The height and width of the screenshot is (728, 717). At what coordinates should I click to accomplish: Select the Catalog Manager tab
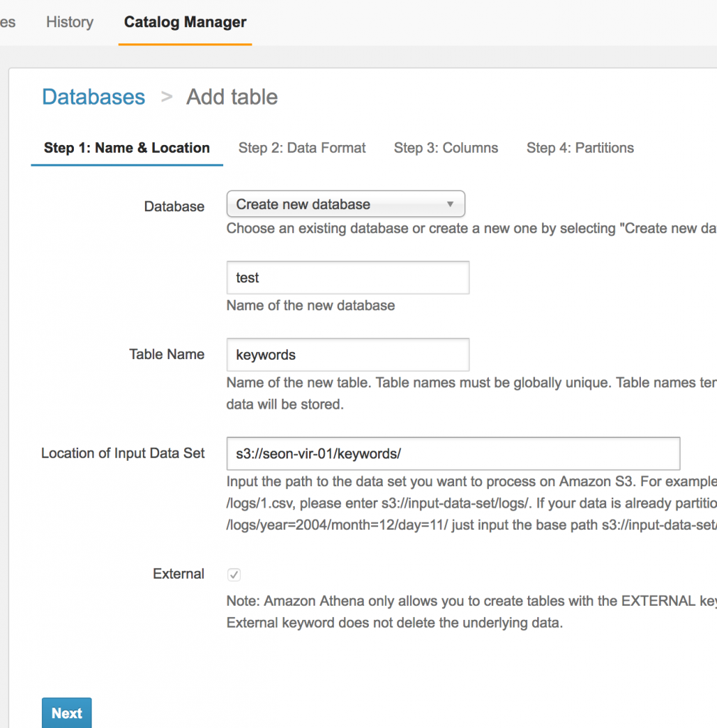coord(184,22)
